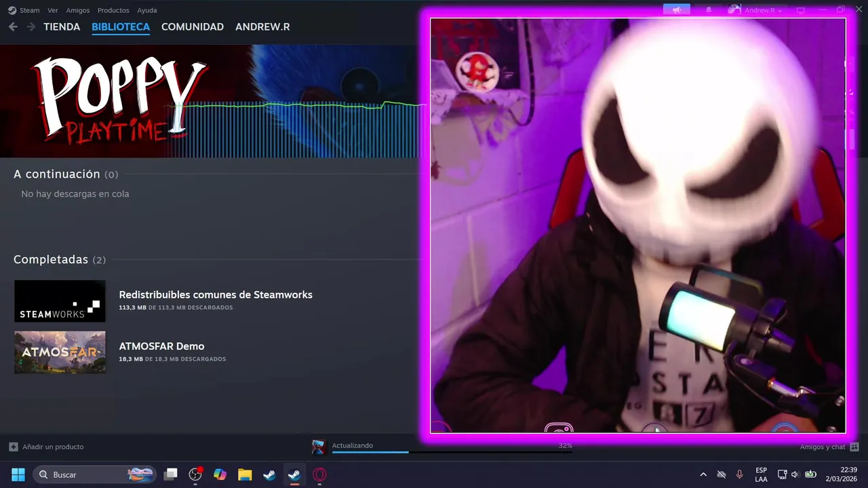Expand hidden system tray icons

[703, 474]
